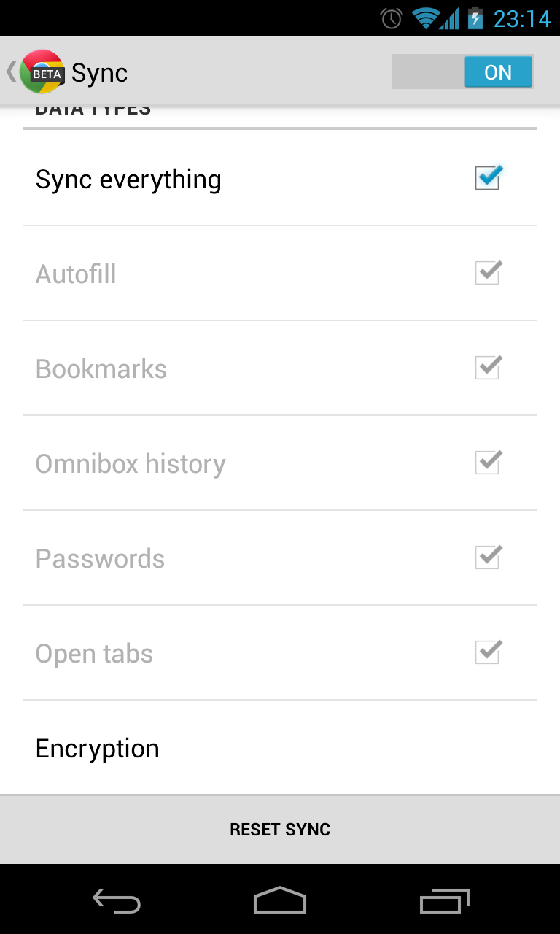The image size is (560, 934).
Task: Tap the 23:14 clock in status bar
Action: tap(522, 18)
